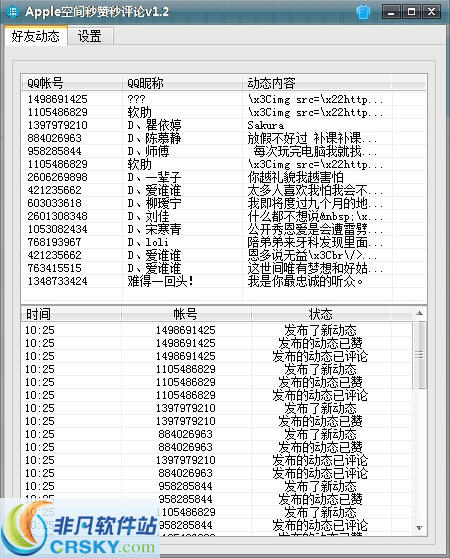Click nickname D、师傅
Image resolution: width=450 pixels, height=558 pixels.
tap(148, 151)
